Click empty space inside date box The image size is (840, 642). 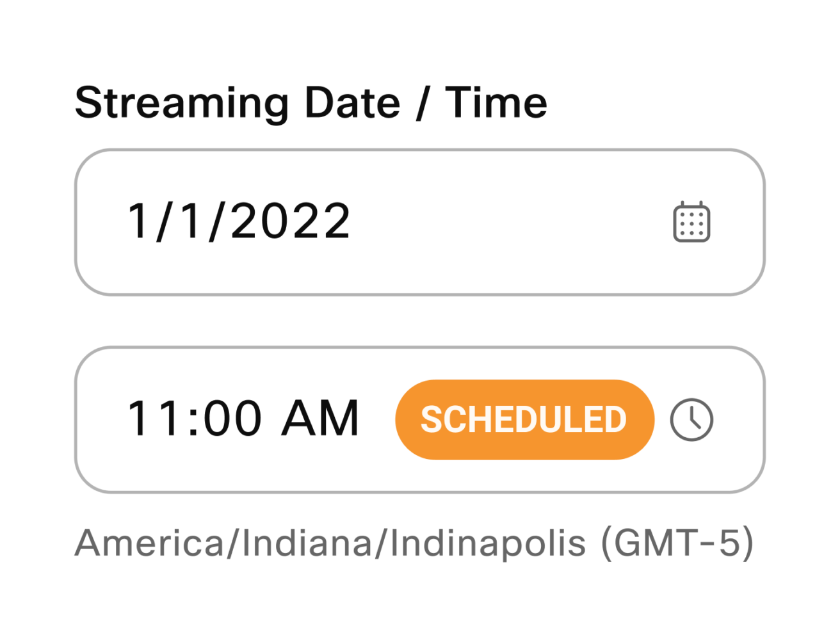[x=512, y=222]
